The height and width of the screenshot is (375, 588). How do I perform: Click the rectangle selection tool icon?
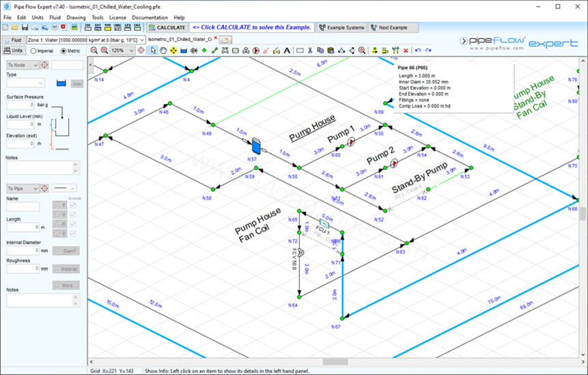[x=300, y=51]
